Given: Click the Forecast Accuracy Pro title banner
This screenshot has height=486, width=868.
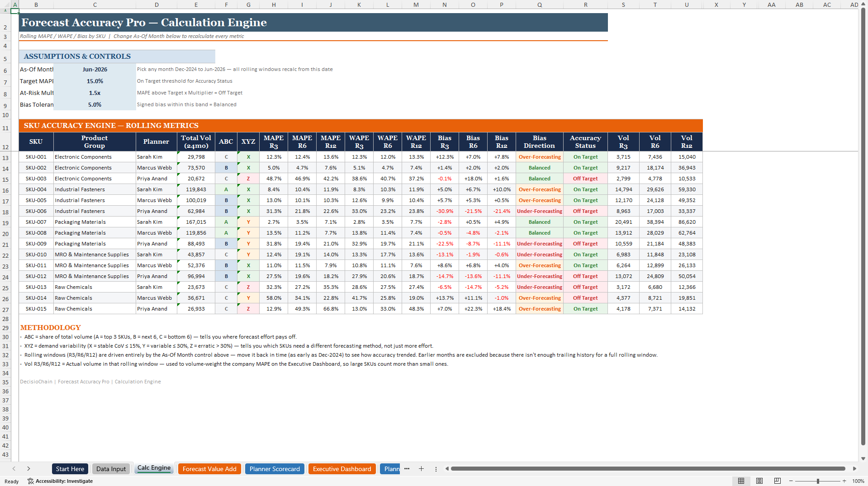Looking at the screenshot, I should pos(313,23).
